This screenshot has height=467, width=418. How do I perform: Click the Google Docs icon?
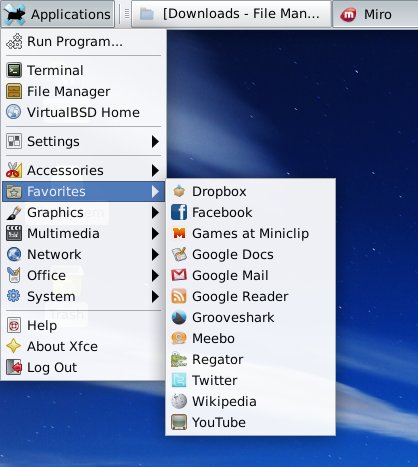click(x=179, y=254)
